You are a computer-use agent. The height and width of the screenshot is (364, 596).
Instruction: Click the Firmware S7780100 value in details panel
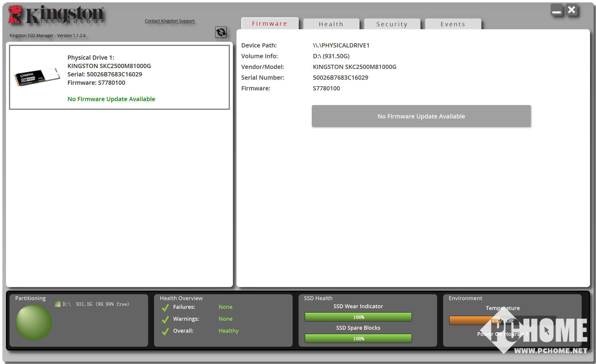point(326,88)
